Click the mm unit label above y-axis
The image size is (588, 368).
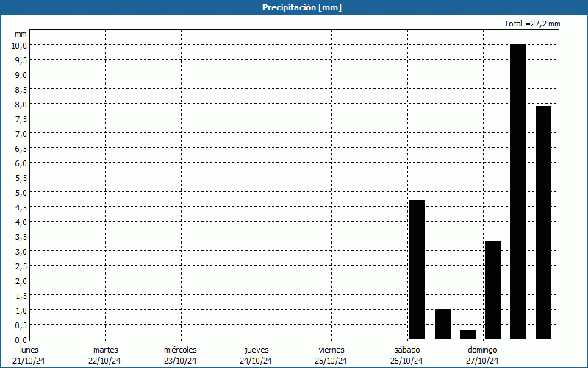coord(21,34)
